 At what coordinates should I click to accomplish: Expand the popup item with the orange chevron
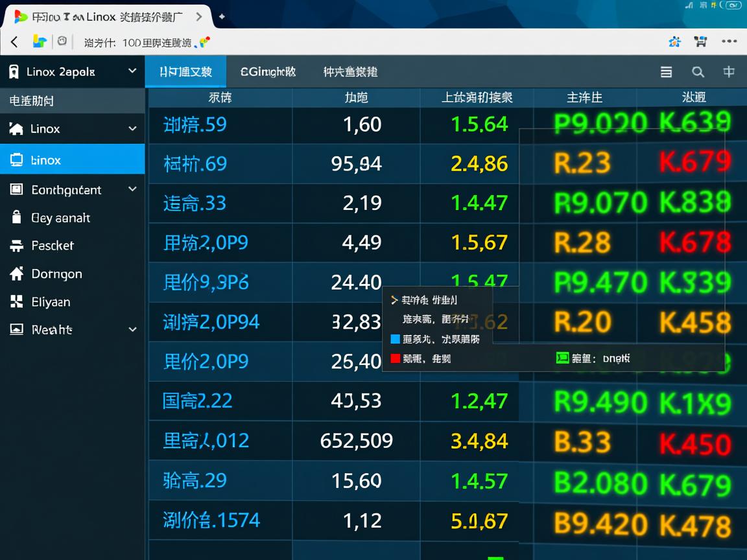click(394, 300)
